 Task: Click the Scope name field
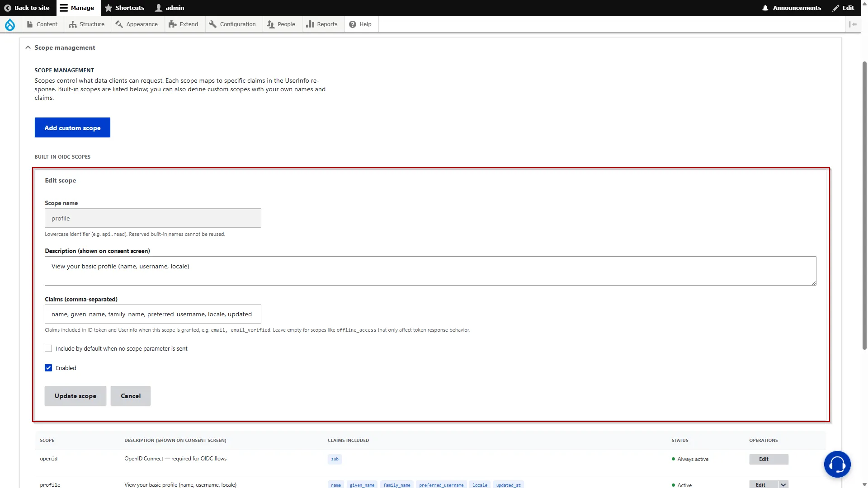coord(153,218)
